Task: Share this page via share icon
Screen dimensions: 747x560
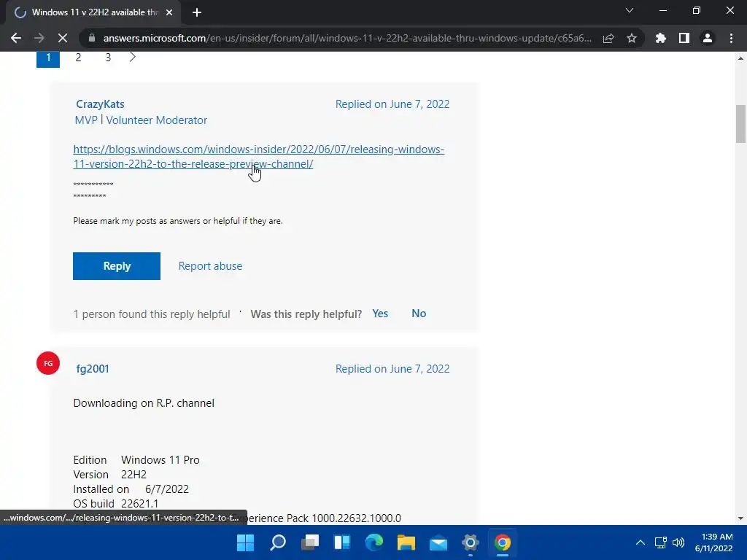Action: pyautogui.click(x=608, y=38)
